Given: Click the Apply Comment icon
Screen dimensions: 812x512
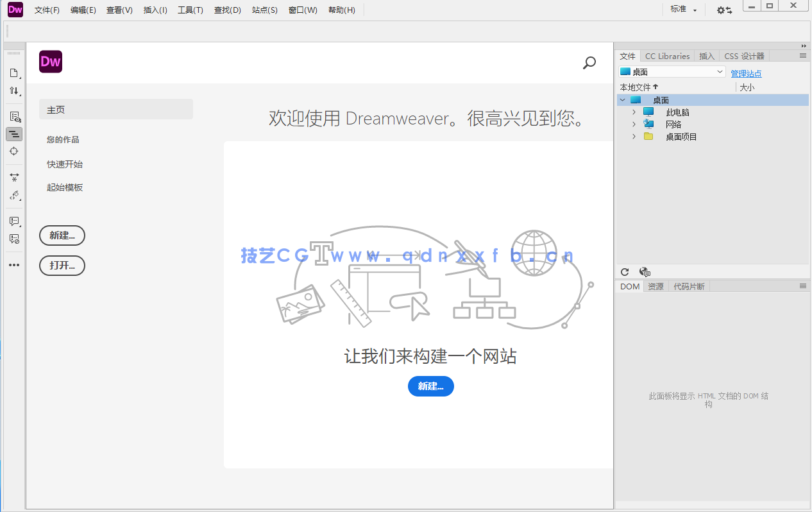Looking at the screenshot, I should (x=14, y=221).
